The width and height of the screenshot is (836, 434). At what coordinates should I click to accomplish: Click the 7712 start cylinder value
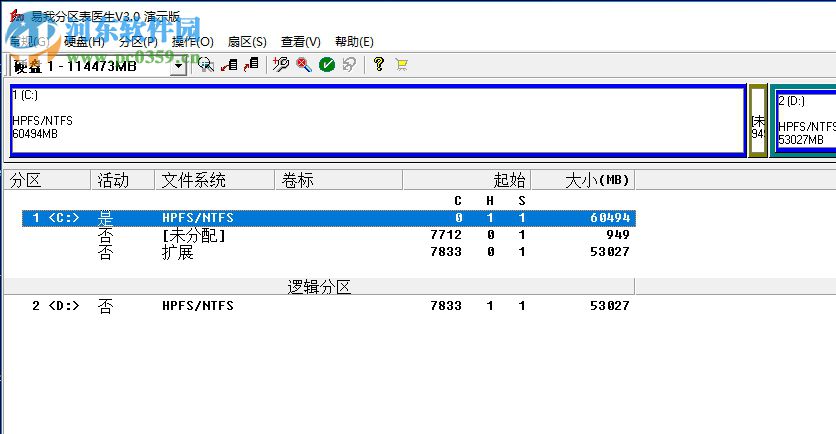coord(446,235)
